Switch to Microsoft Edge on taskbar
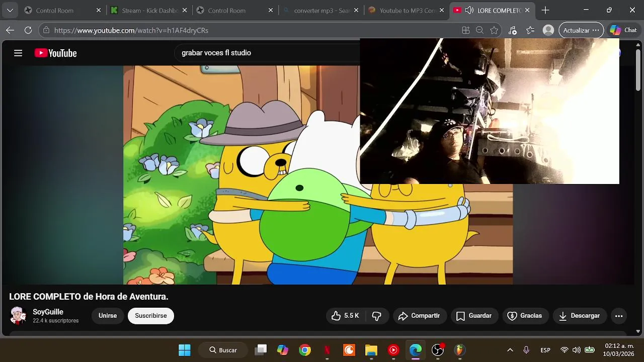 click(416, 350)
